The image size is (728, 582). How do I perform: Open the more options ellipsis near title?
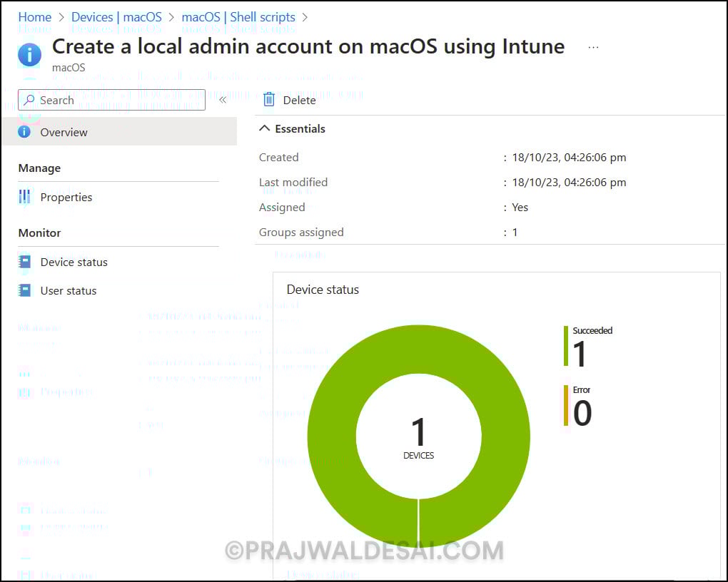coord(593,47)
